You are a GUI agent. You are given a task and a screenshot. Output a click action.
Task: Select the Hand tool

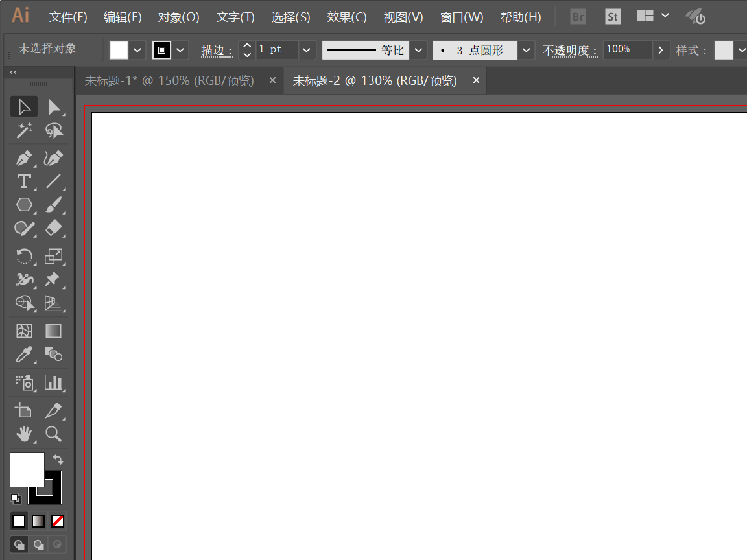24,434
